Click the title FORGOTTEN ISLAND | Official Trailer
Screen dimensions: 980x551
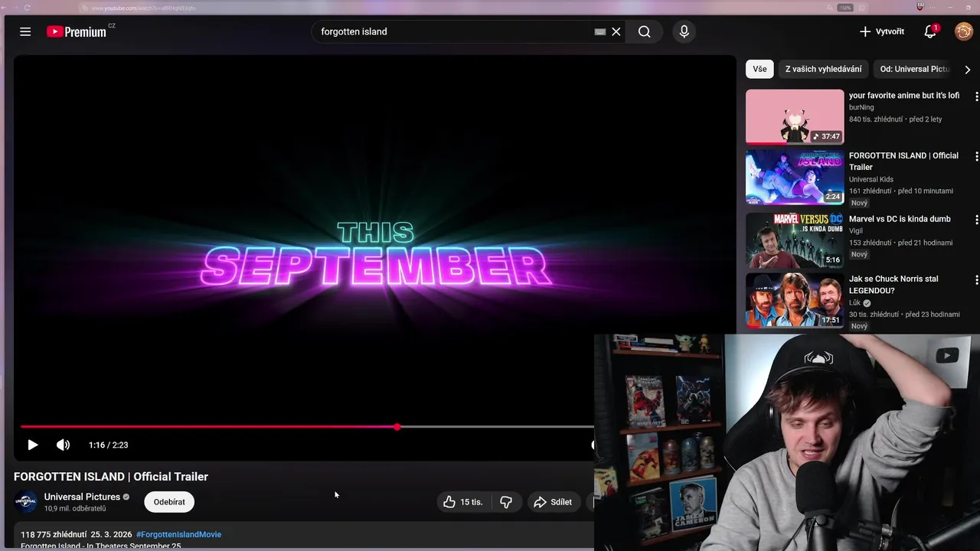[x=111, y=476]
